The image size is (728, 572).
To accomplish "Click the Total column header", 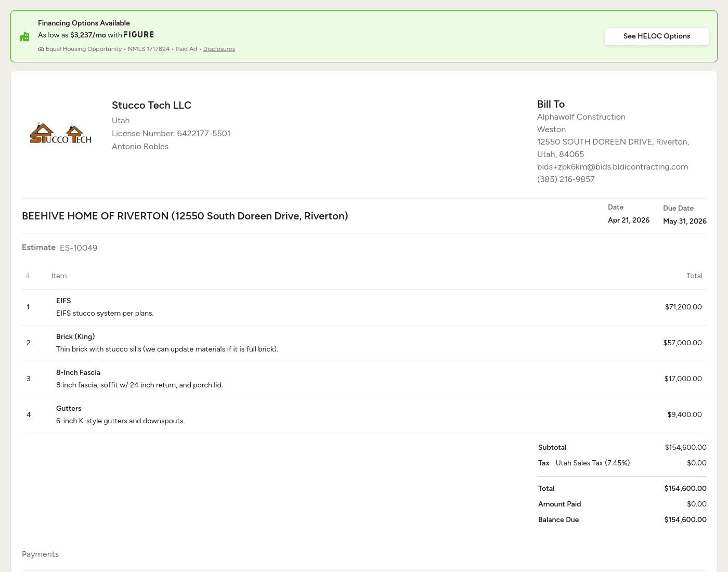I will (x=694, y=276).
